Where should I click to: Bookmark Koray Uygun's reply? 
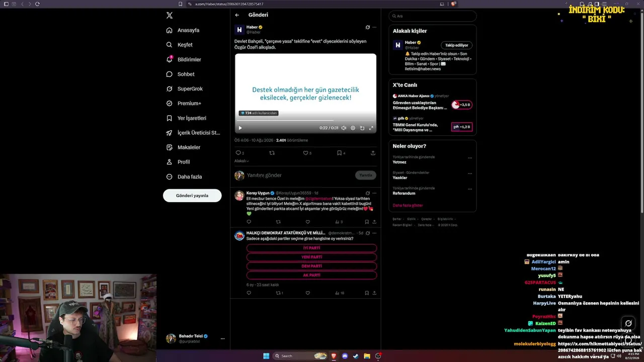[x=367, y=222]
